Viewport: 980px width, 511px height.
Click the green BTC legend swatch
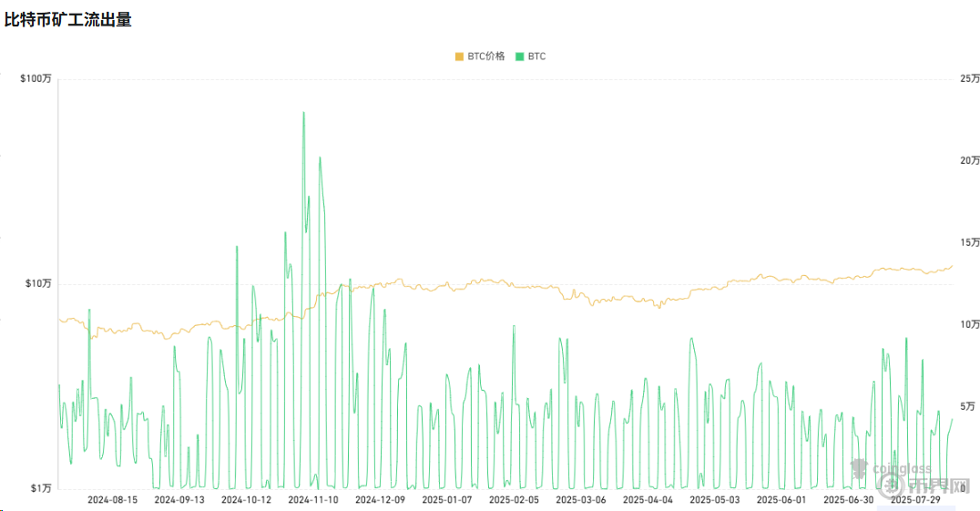tap(519, 56)
